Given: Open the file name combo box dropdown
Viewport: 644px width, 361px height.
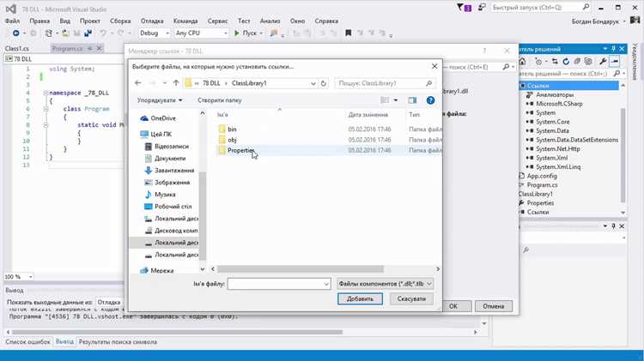Looking at the screenshot, I should pyautogui.click(x=326, y=284).
